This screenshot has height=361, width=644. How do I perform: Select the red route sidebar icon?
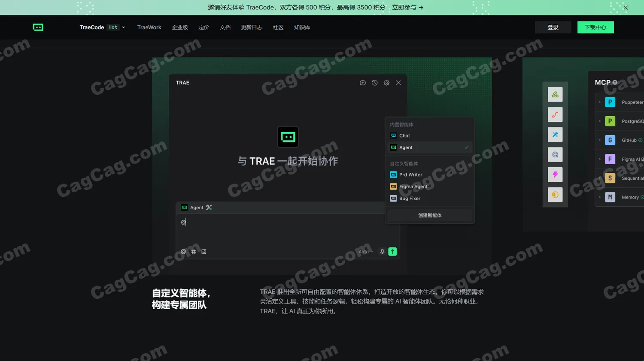click(x=555, y=114)
